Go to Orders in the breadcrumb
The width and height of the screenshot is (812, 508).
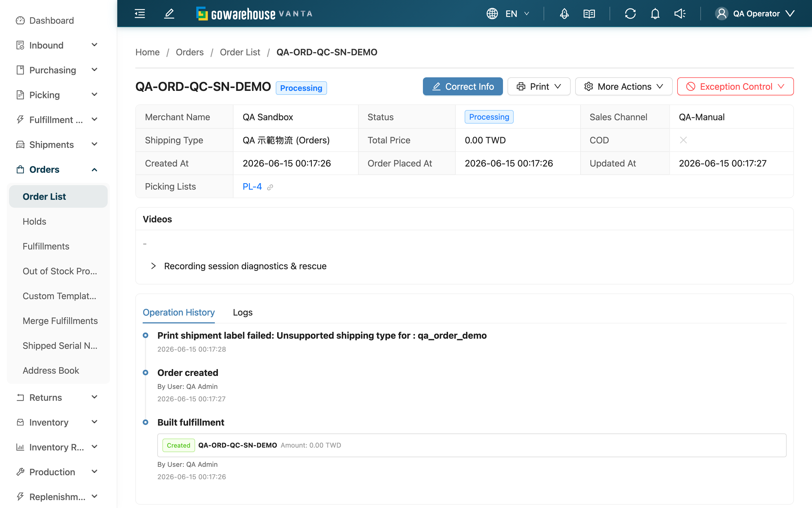(x=189, y=52)
